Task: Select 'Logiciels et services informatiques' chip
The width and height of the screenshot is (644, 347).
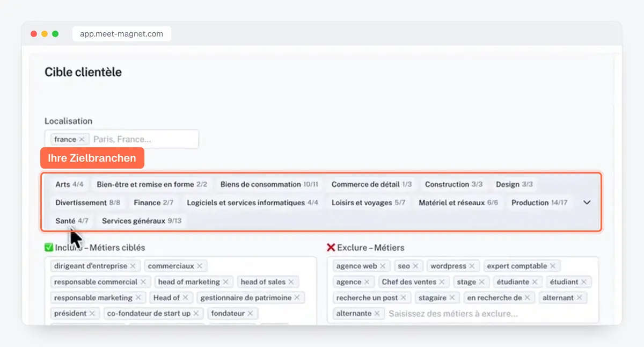Action: click(253, 203)
